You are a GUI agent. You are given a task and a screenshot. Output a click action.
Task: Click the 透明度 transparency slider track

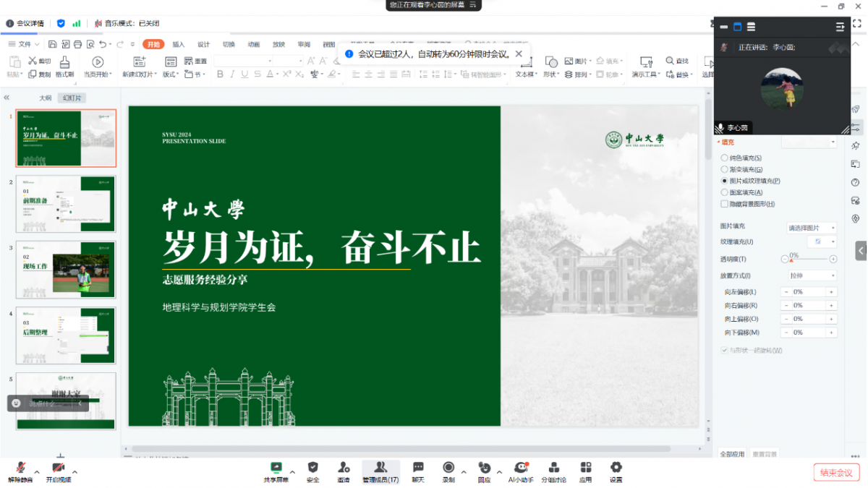809,259
